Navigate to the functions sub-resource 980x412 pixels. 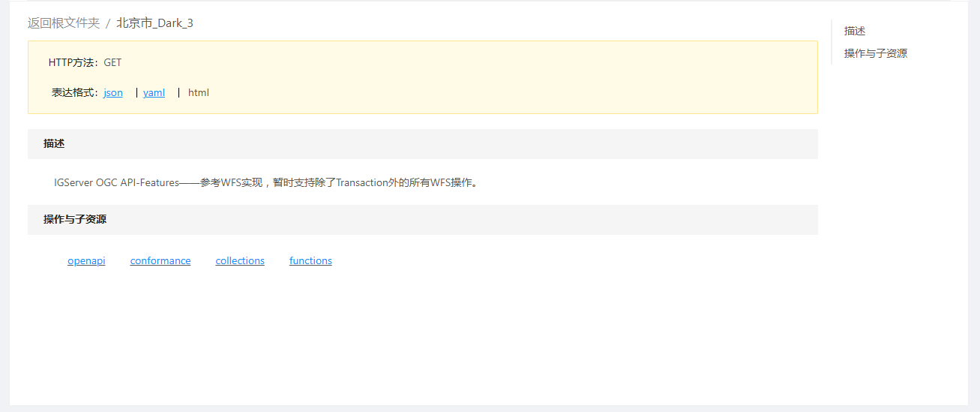tap(310, 261)
